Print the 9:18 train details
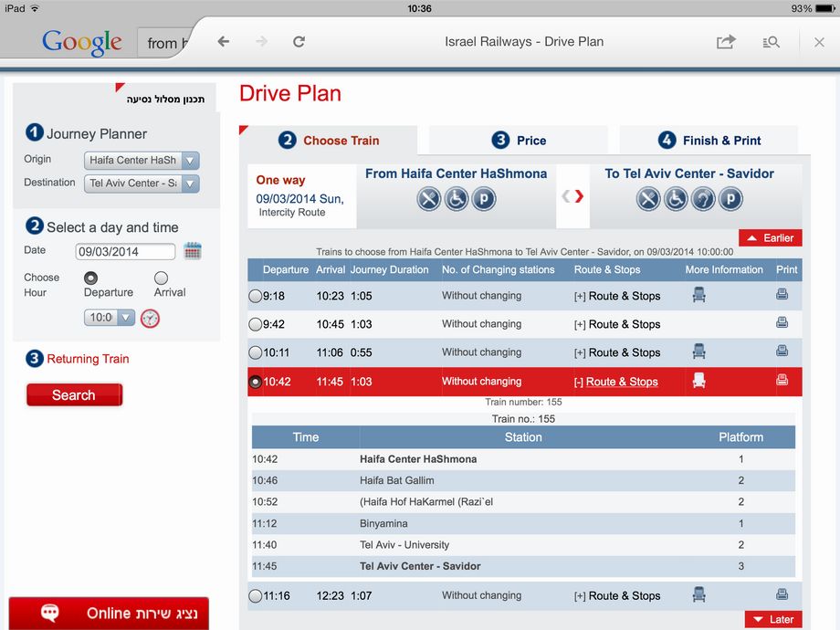 782,294
